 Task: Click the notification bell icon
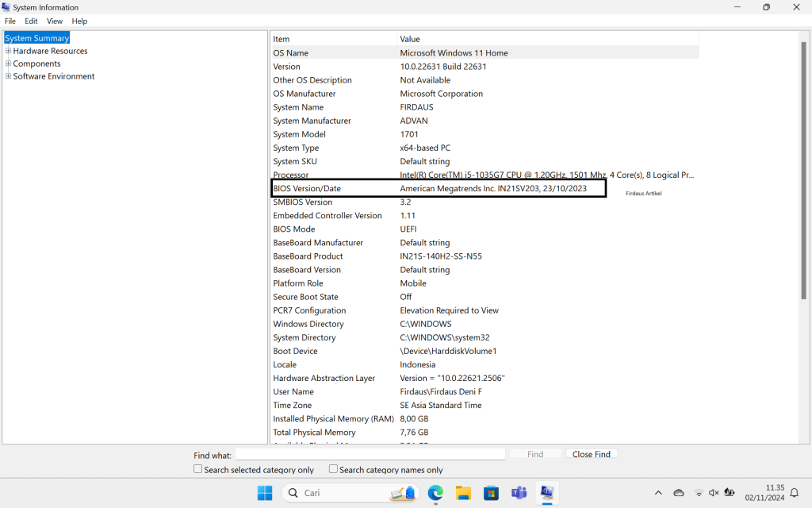[796, 493]
